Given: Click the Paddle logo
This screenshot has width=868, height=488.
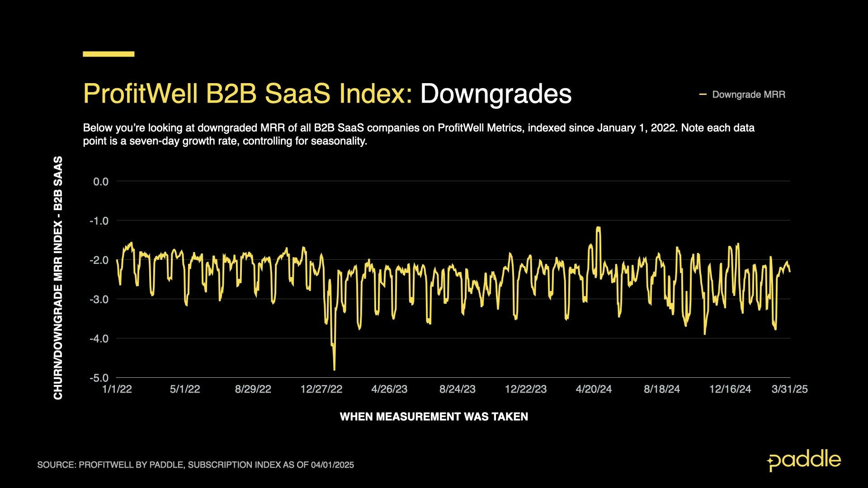Looking at the screenshot, I should [804, 460].
